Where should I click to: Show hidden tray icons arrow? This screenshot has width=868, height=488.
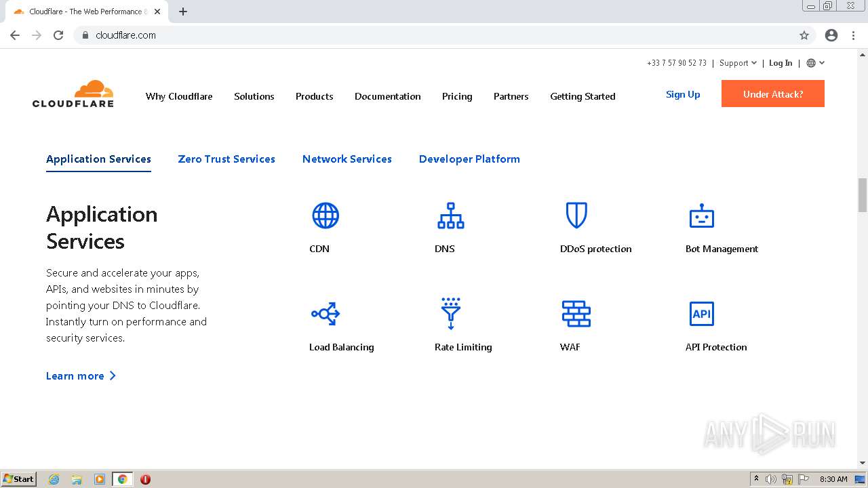point(756,479)
